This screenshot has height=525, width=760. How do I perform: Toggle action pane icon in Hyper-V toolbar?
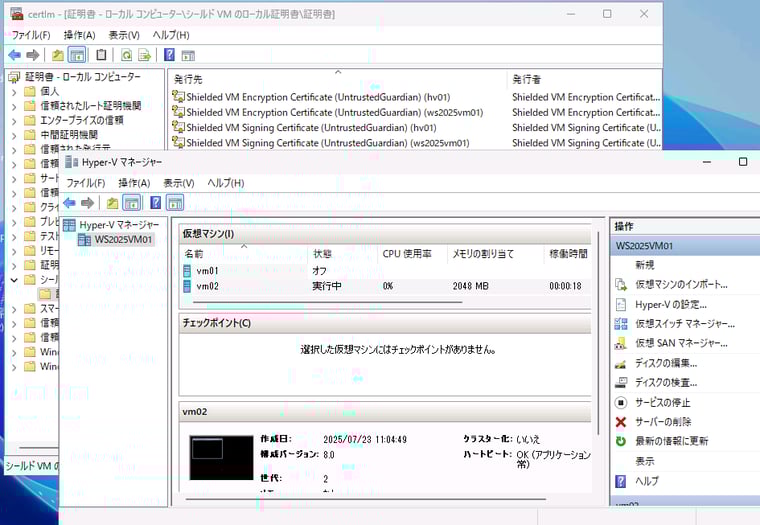(x=175, y=203)
